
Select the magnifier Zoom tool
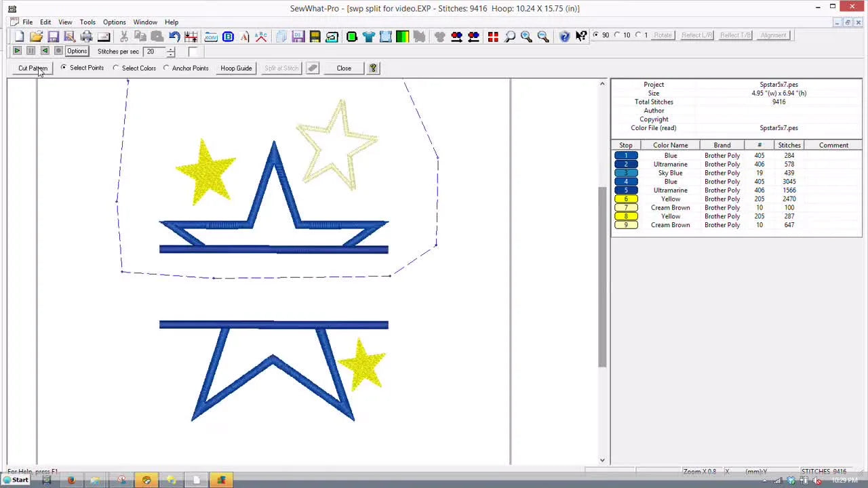click(510, 36)
